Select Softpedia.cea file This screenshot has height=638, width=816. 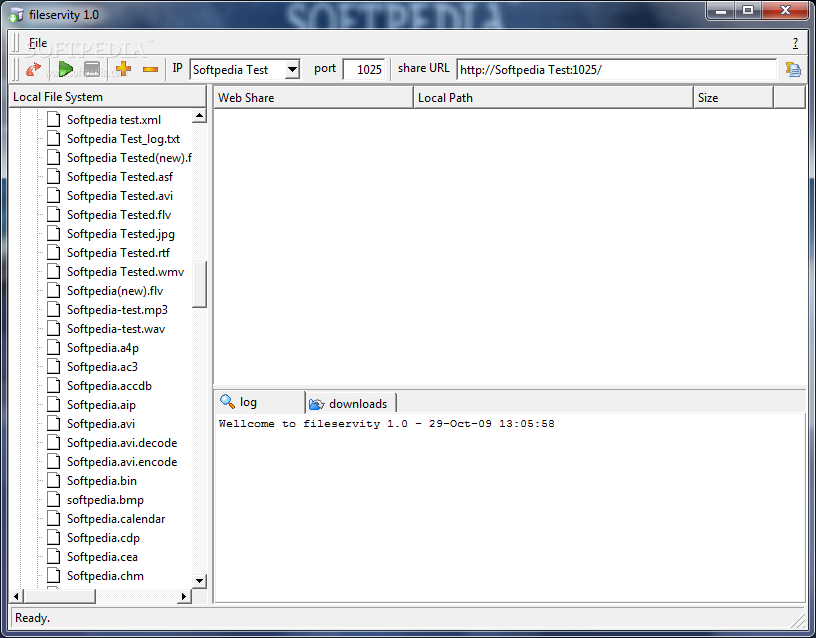click(102, 557)
